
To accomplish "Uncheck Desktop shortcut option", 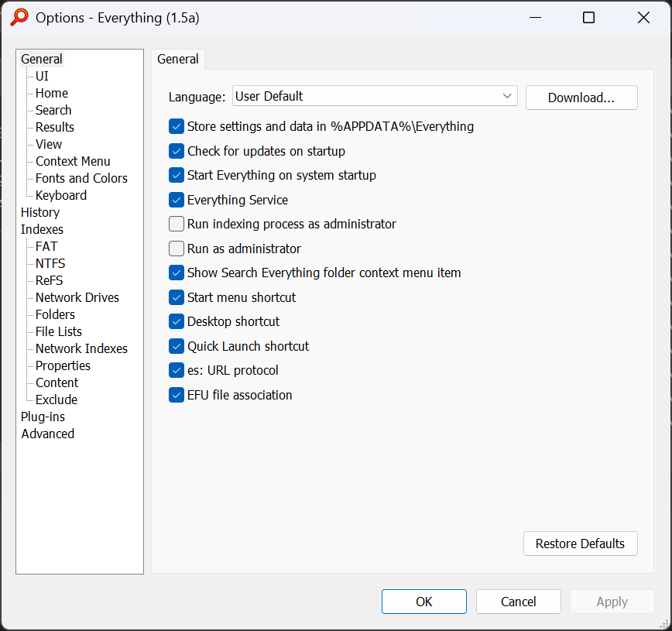I will click(177, 322).
